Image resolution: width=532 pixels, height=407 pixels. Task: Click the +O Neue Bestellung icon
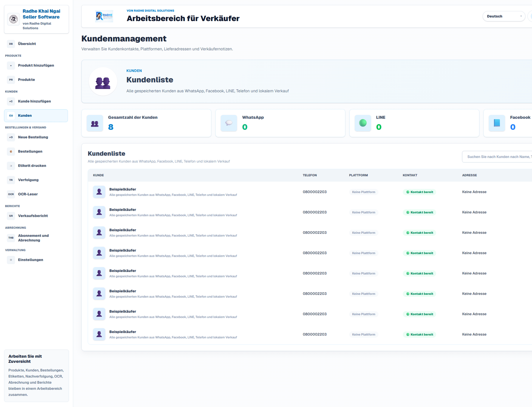tap(11, 137)
